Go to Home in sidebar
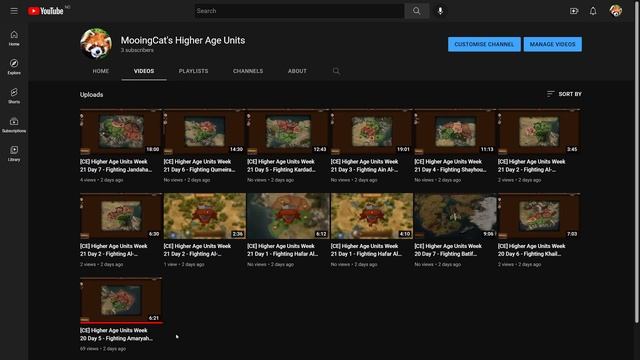 (x=14, y=38)
